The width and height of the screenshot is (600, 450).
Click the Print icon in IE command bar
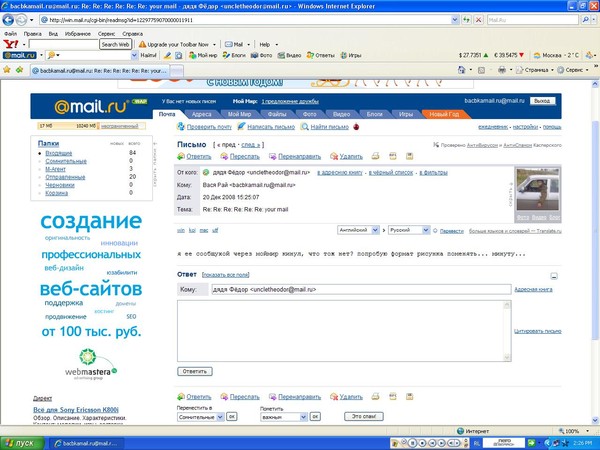pyautogui.click(x=502, y=70)
